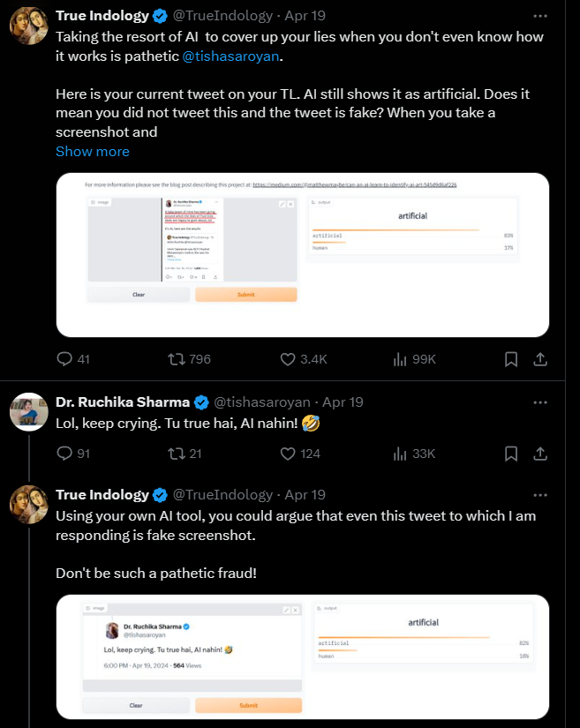This screenshot has width=580, height=728.
Task: Open more options on Ruchika Sharma's tweet
Action: click(x=540, y=402)
